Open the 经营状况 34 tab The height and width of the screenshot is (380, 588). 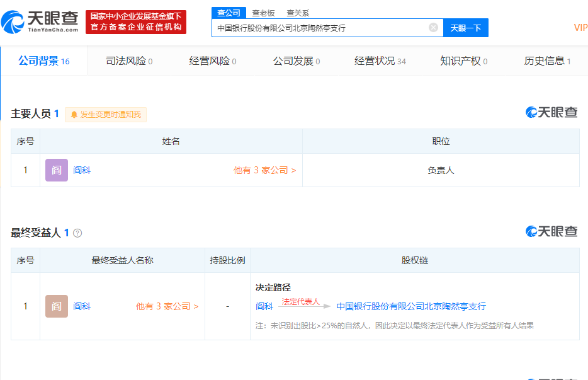380,61
